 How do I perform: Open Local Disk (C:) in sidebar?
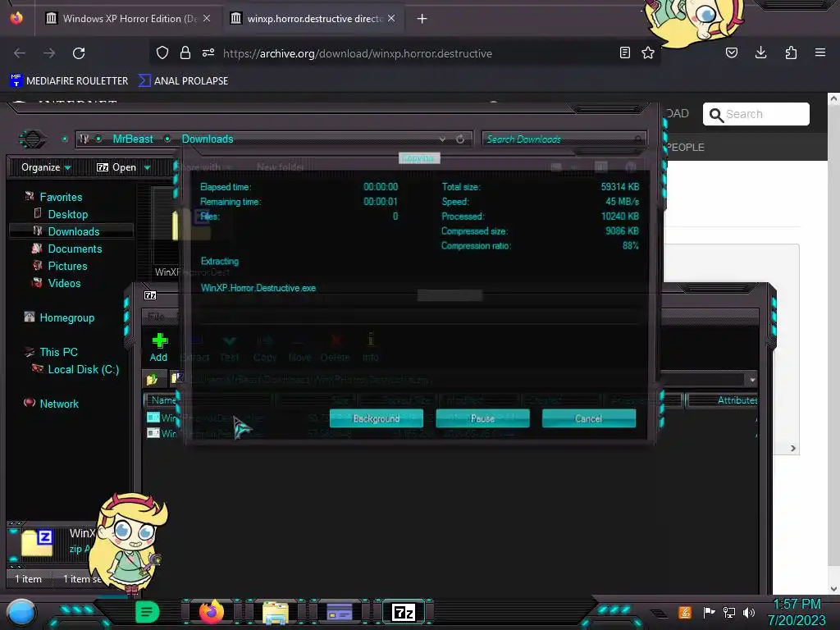(83, 370)
